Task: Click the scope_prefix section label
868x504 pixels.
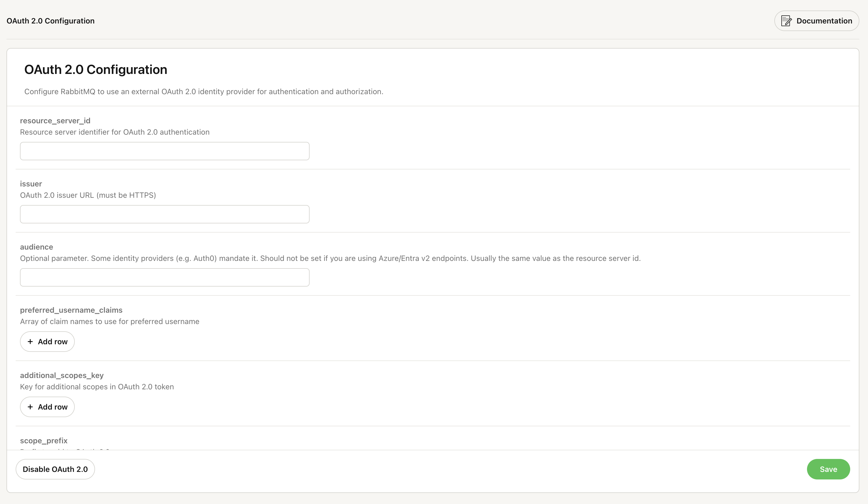Action: 43,440
